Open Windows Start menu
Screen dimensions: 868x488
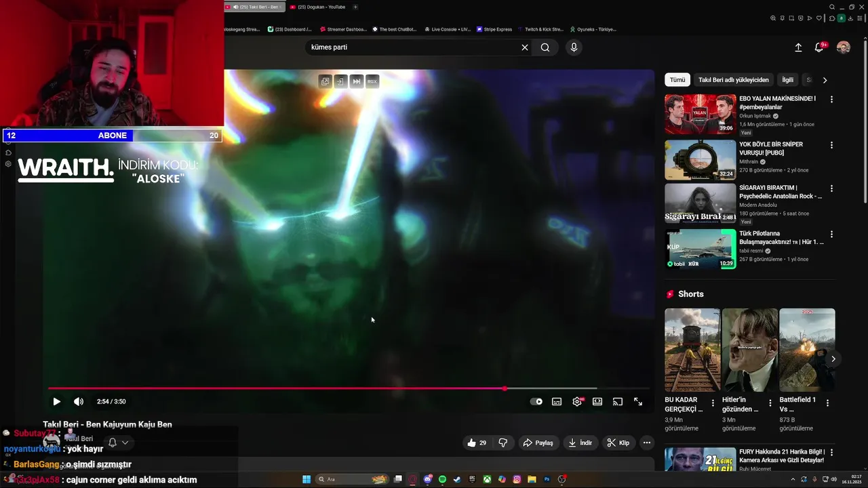coord(307,479)
